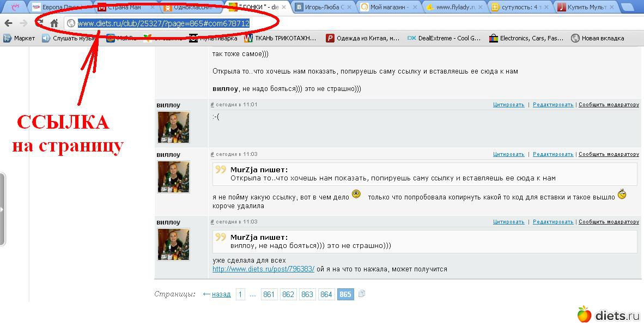Screen dimensions: 644x327
Task: Click Цитировать on the 11:01 post
Action: coord(508,105)
